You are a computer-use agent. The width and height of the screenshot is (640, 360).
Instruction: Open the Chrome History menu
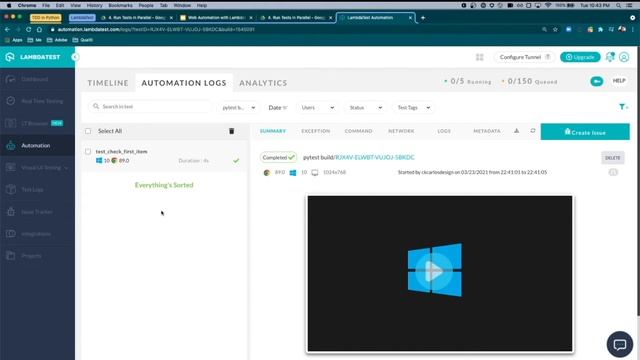pos(94,5)
